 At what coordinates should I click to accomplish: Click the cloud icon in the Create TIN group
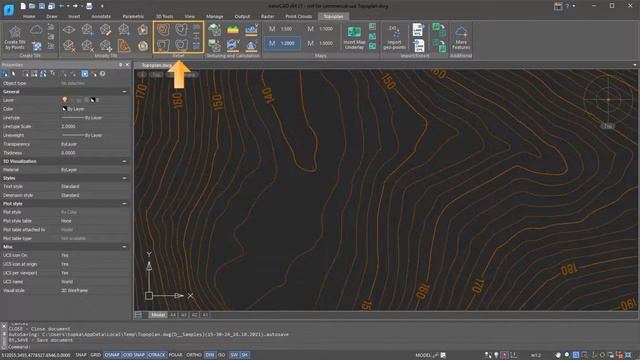point(36,29)
